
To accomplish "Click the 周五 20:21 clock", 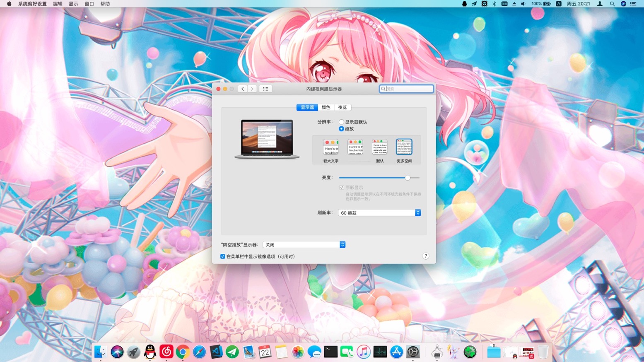I will tap(578, 4).
